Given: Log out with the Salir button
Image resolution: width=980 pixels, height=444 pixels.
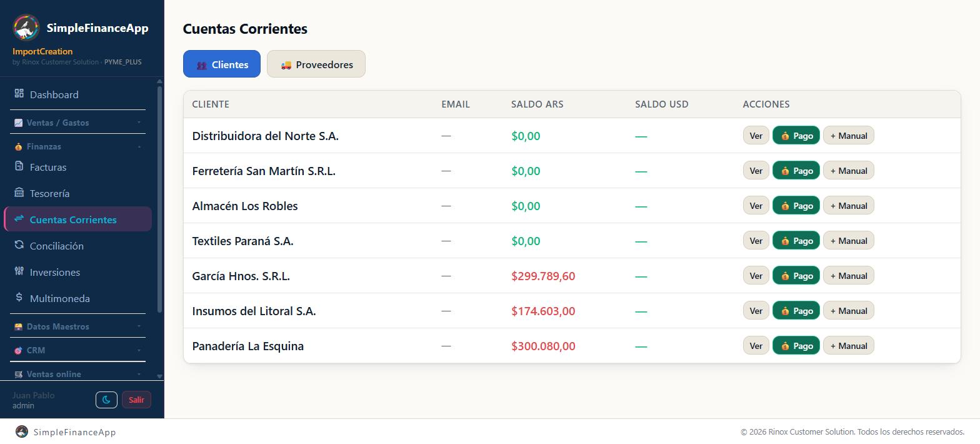Looking at the screenshot, I should pos(136,400).
